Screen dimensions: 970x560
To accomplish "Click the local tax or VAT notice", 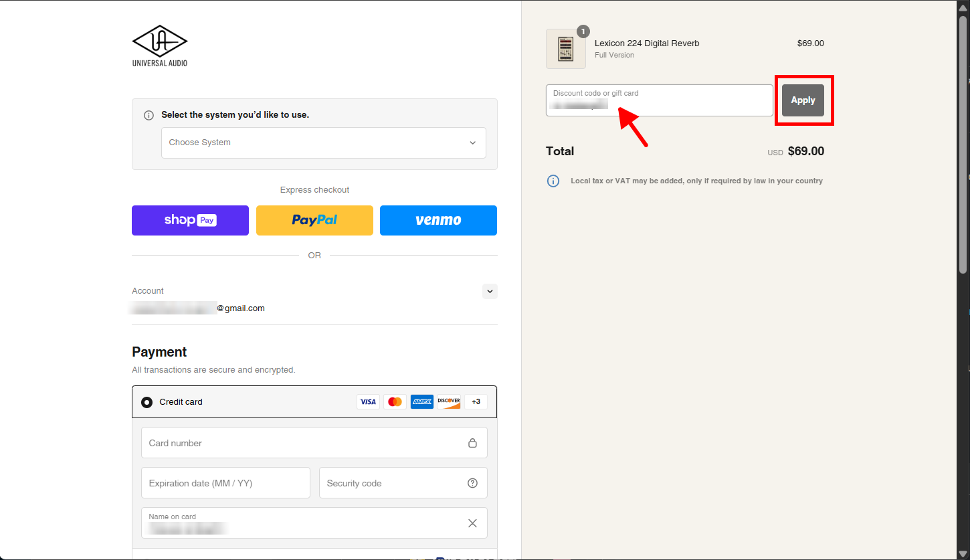I will point(696,181).
